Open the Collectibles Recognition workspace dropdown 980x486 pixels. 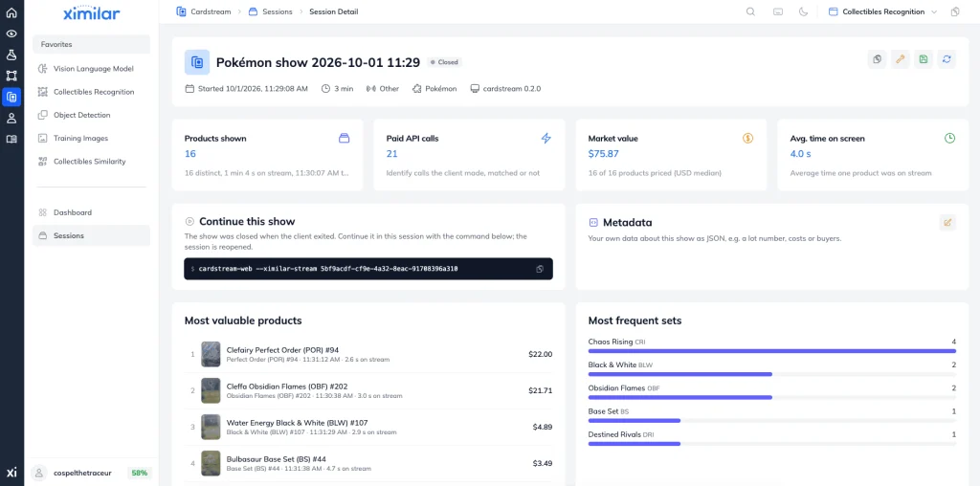click(x=882, y=11)
